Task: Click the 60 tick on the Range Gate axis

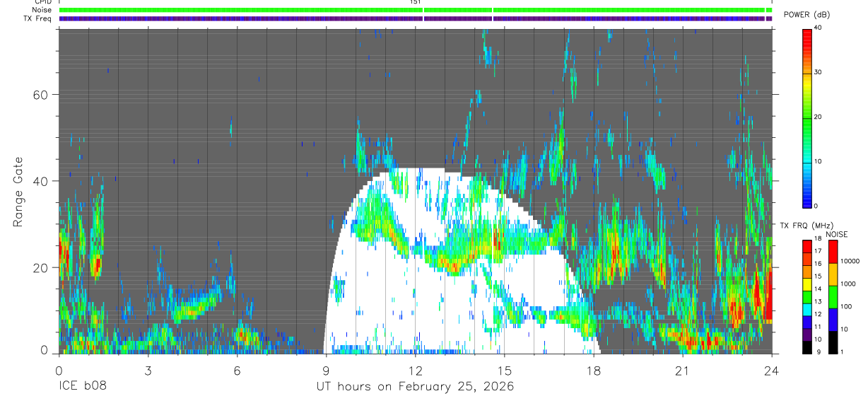Action: point(41,95)
